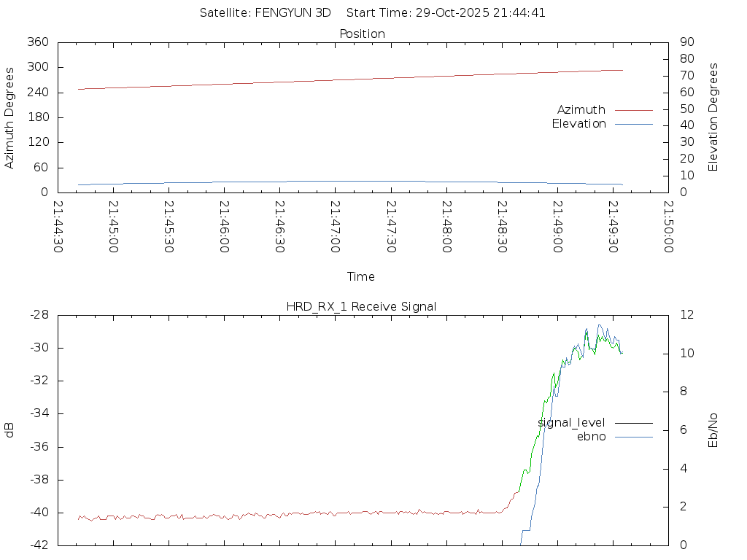Screen dimensions: 747x560
Task: Select the signal_level legend label
Action: pyautogui.click(x=571, y=423)
